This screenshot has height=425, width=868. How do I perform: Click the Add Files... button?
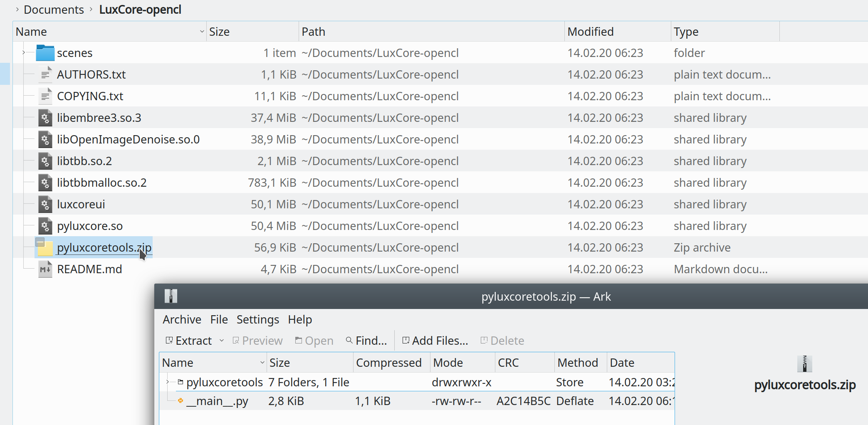[435, 341]
